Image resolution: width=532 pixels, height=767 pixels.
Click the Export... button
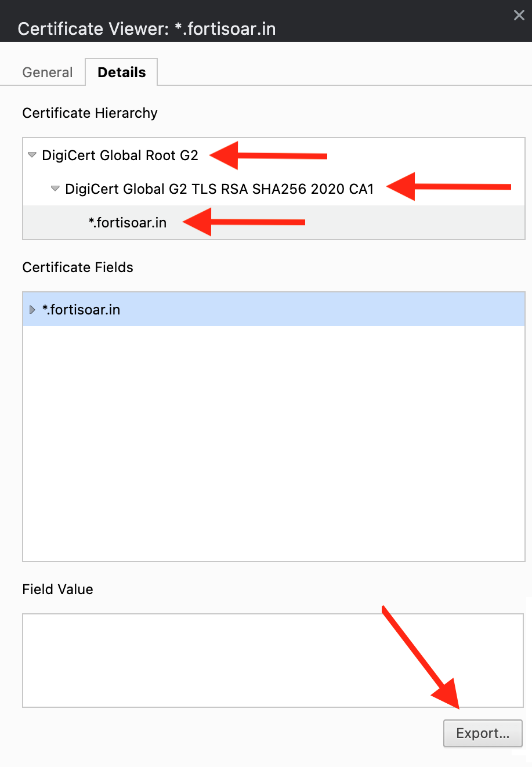click(x=483, y=733)
